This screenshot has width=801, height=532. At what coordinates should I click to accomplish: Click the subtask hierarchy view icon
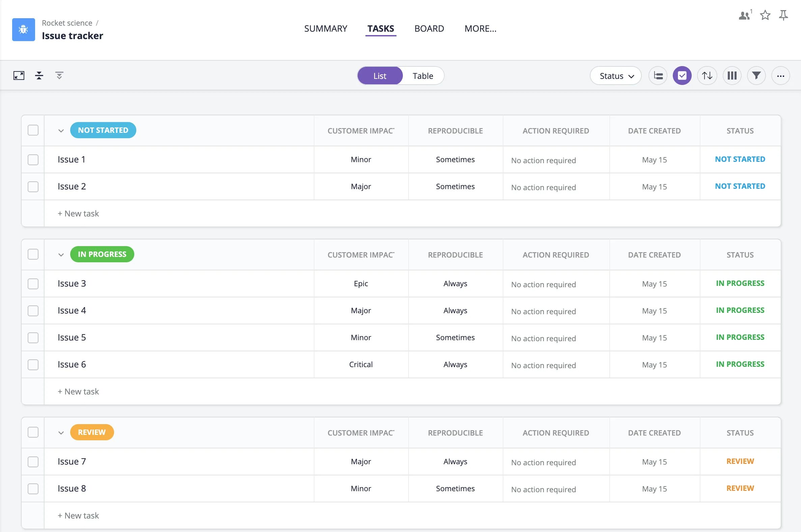pyautogui.click(x=658, y=76)
